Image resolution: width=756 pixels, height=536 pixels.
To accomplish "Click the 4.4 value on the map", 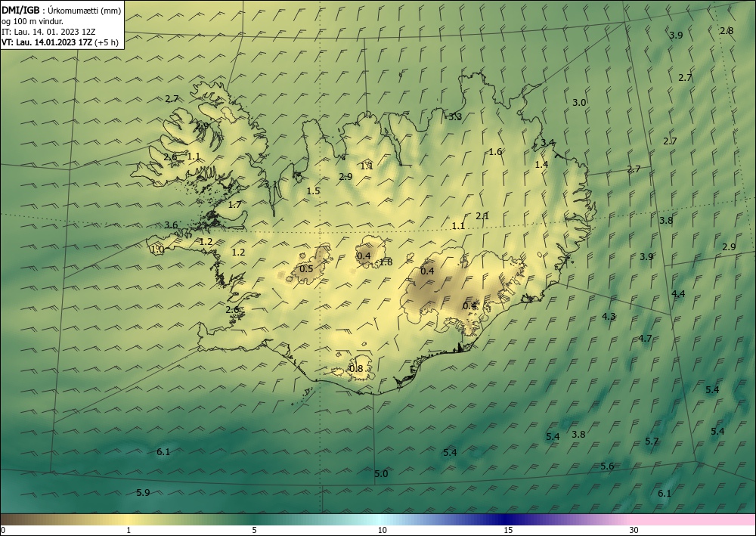I will point(678,294).
